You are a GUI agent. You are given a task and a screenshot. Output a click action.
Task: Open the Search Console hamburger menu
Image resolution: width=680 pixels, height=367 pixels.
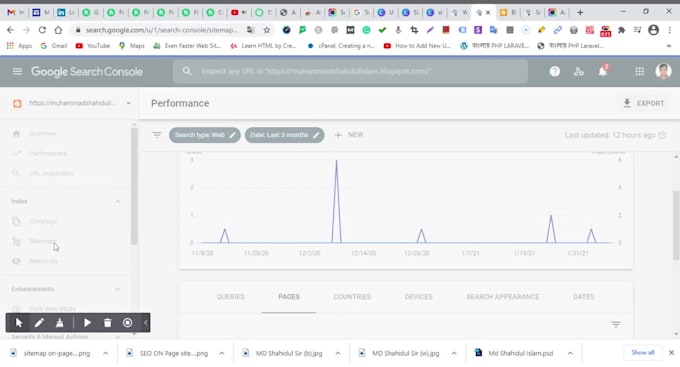[x=17, y=71]
